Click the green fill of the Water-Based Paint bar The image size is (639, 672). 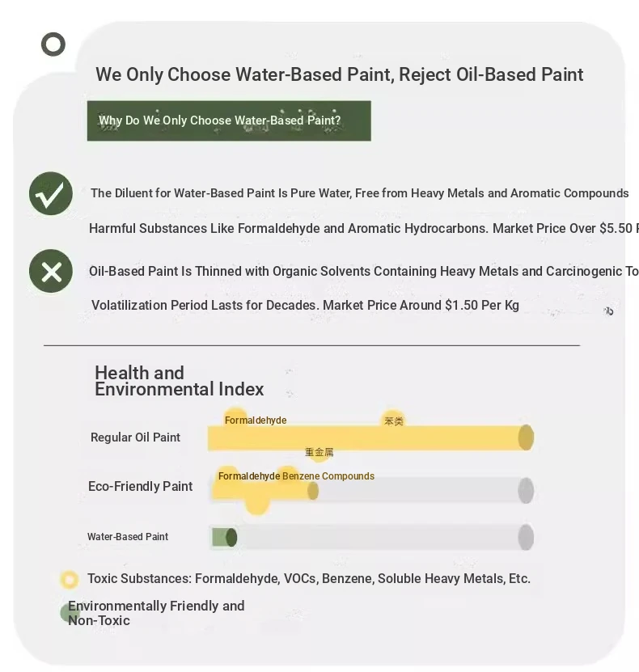tap(222, 537)
